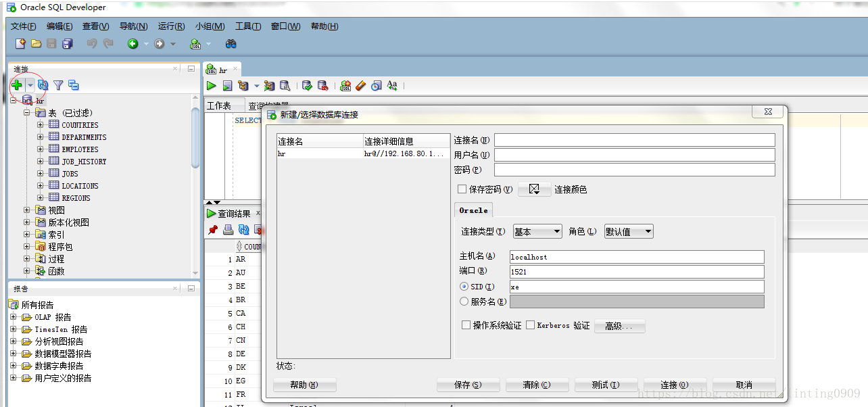868x407 pixels.
Task: Run statement with green play icon in worksheet
Action: coord(212,86)
